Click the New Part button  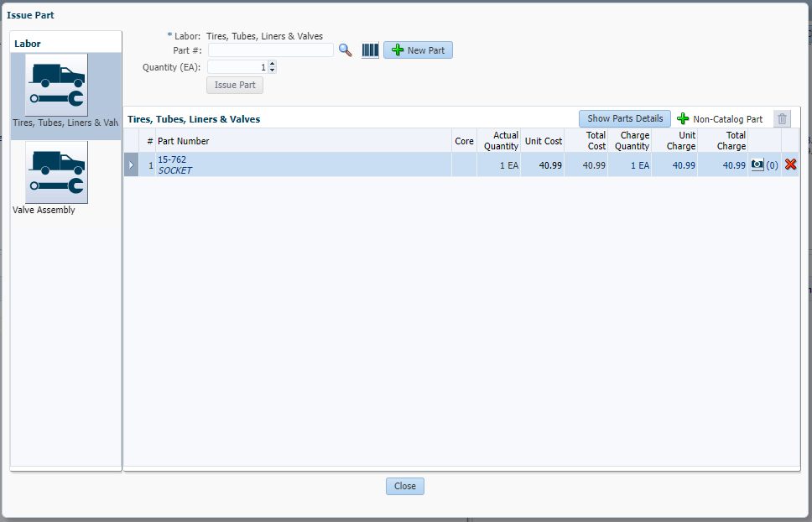(418, 50)
